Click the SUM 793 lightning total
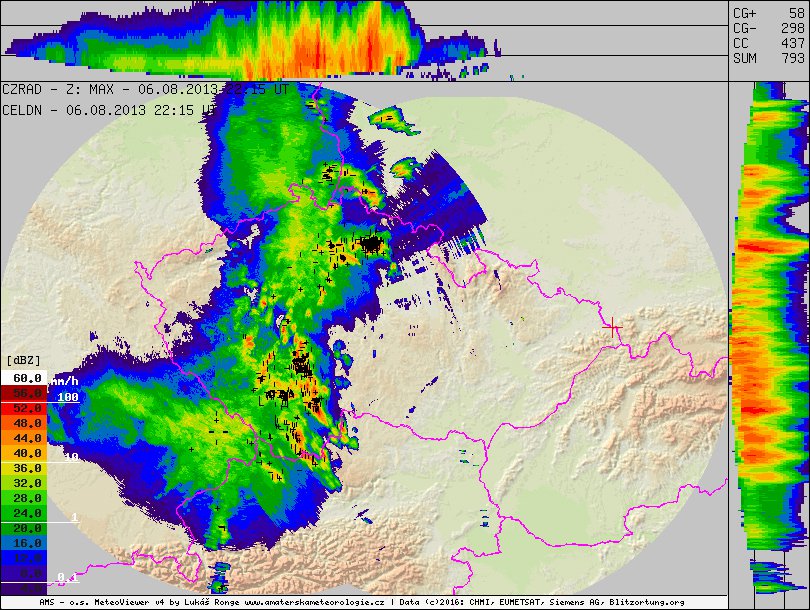This screenshot has height=610, width=810. click(769, 58)
